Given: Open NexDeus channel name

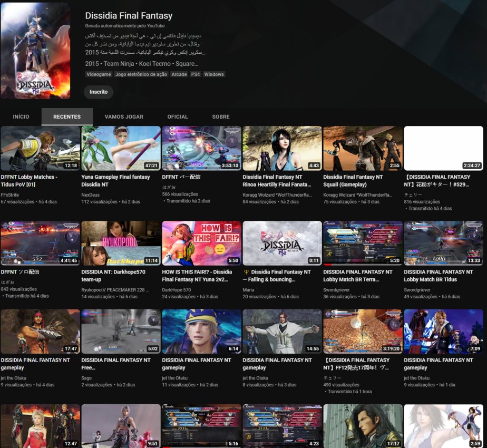Looking at the screenshot, I should [90, 195].
